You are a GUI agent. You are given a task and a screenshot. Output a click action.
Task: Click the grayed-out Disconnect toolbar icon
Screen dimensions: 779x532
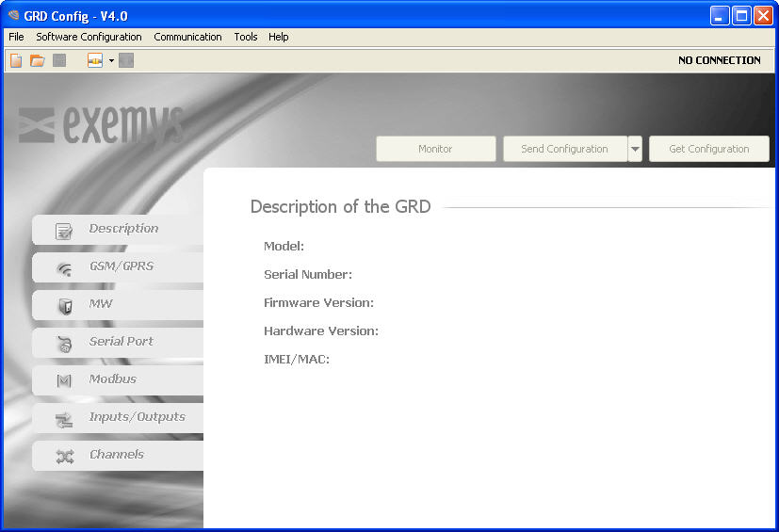(x=126, y=60)
